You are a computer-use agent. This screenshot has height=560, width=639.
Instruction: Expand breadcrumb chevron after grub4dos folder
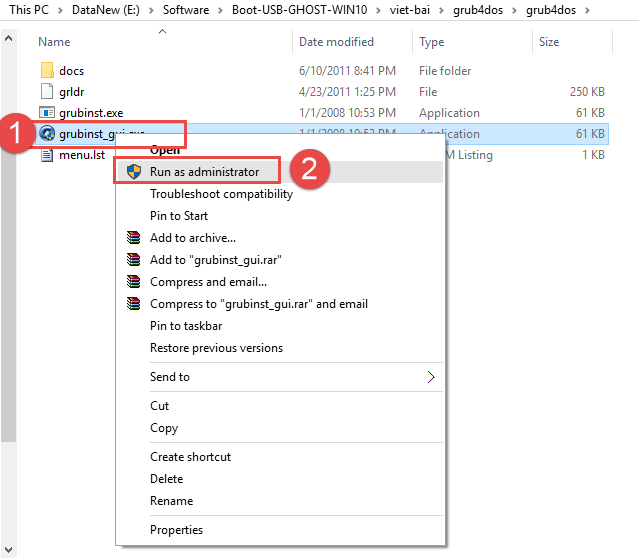586,10
